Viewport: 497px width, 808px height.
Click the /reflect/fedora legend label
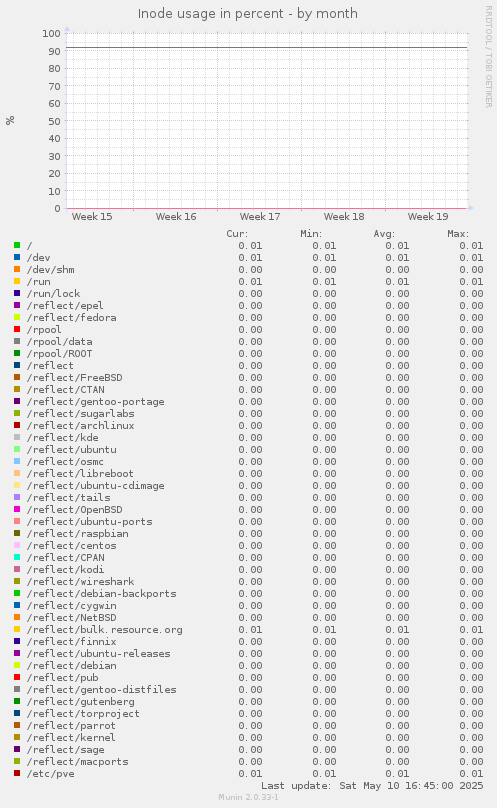(72, 317)
